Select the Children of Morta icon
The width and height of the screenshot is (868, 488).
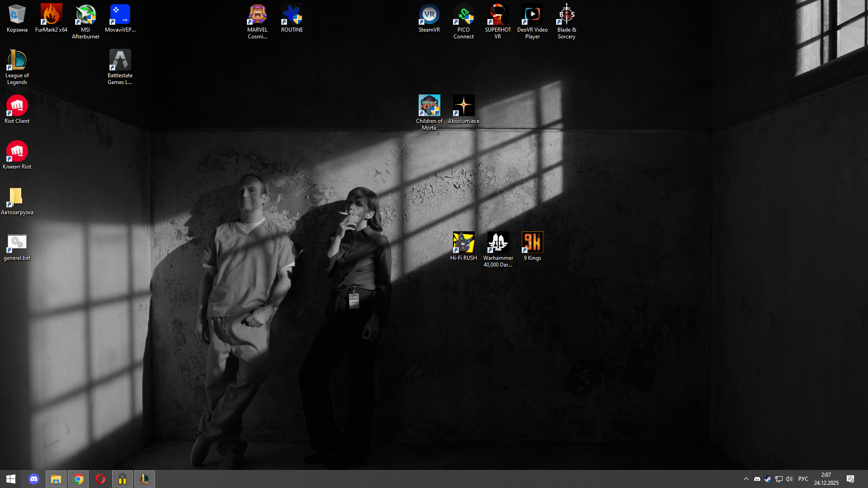pos(429,106)
